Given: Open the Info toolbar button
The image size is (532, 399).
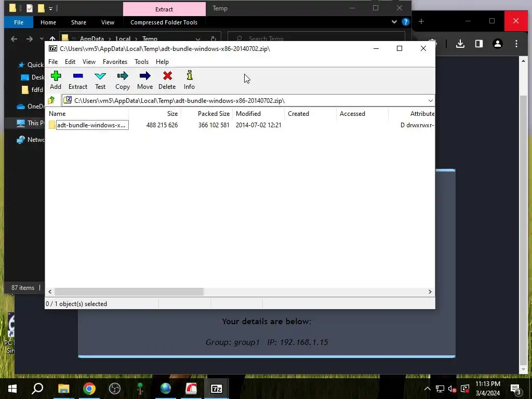Looking at the screenshot, I should tap(189, 81).
